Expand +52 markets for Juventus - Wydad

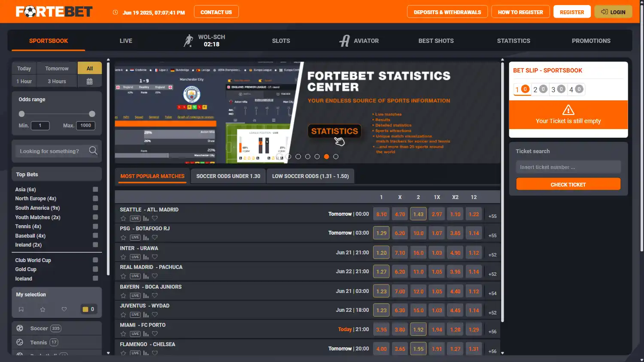[x=492, y=313]
